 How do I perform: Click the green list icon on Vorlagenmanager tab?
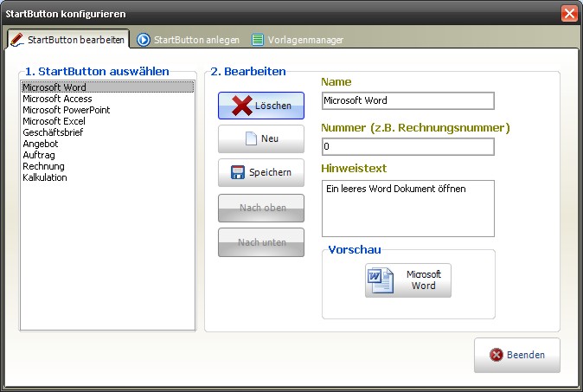pyautogui.click(x=258, y=40)
